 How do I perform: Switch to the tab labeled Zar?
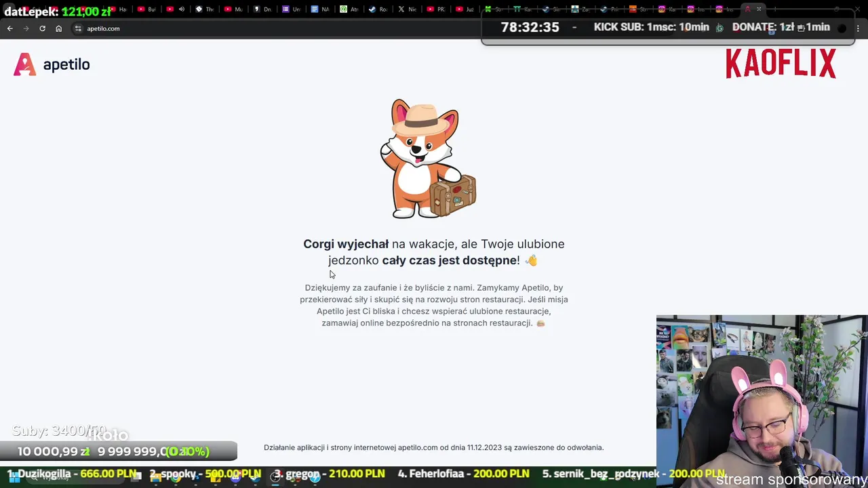coord(580,9)
